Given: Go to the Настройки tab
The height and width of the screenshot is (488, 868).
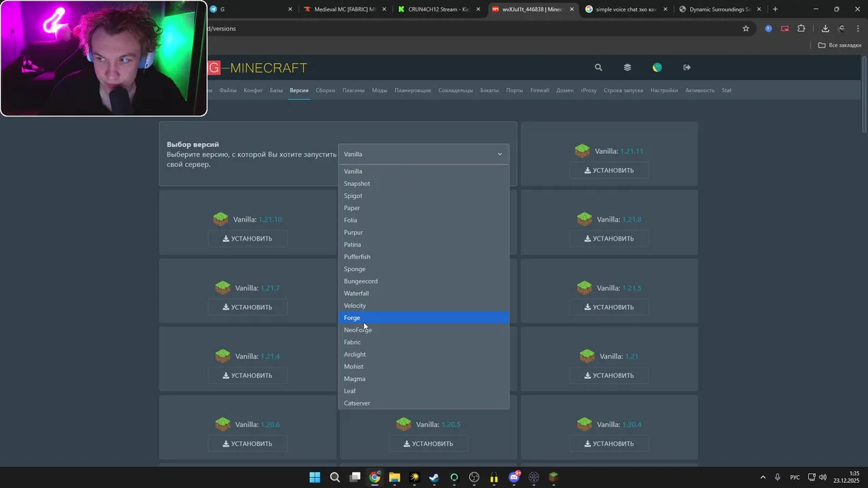Looking at the screenshot, I should point(664,90).
